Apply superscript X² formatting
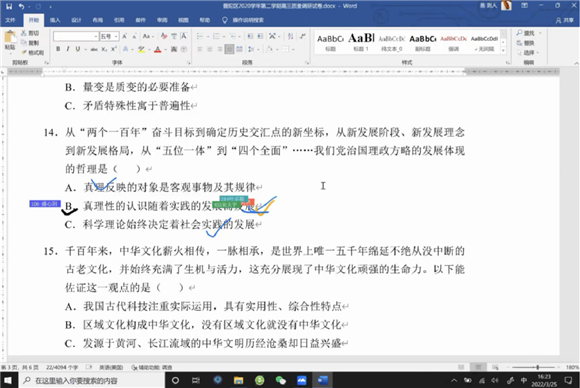This screenshot has height=388, width=580. click(114, 49)
